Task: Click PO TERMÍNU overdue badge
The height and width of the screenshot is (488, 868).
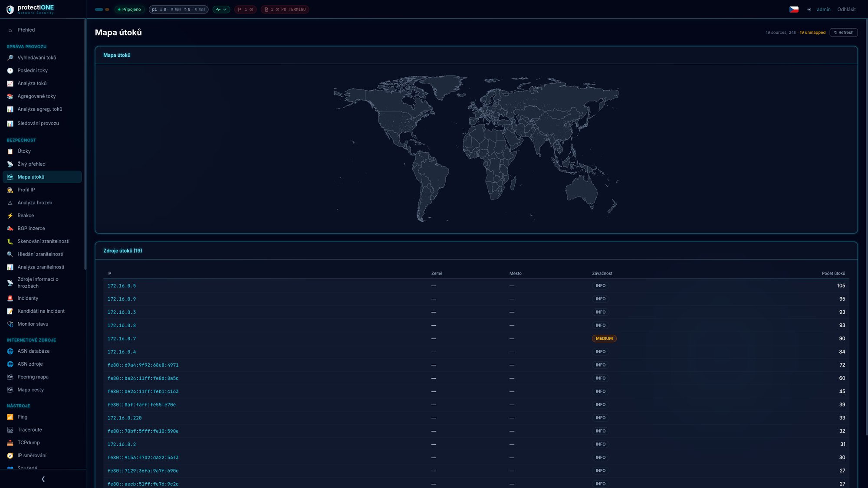Action: (285, 10)
